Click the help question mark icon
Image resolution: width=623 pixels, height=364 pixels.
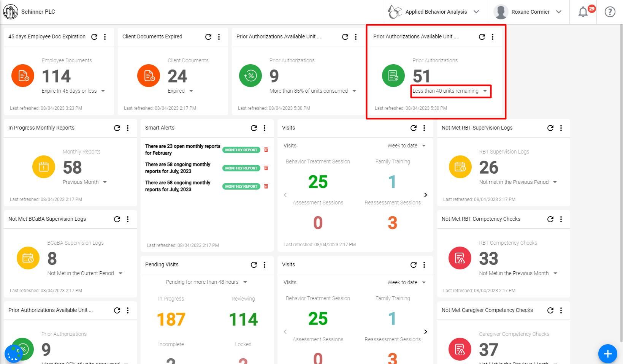[x=610, y=12]
